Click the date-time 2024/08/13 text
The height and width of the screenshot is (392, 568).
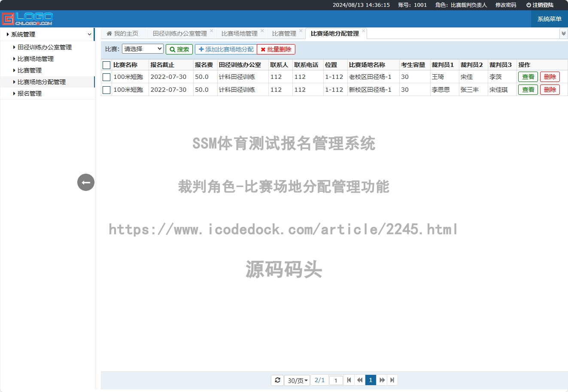361,5
